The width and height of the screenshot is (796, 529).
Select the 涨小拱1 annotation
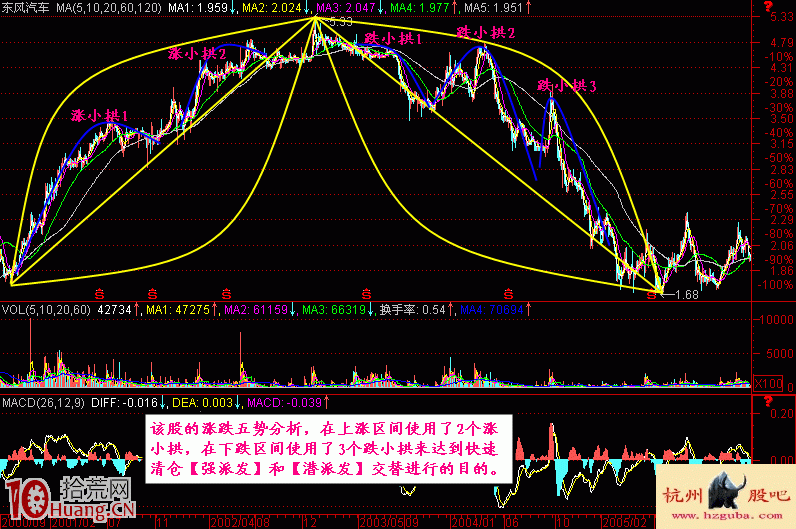coord(99,116)
